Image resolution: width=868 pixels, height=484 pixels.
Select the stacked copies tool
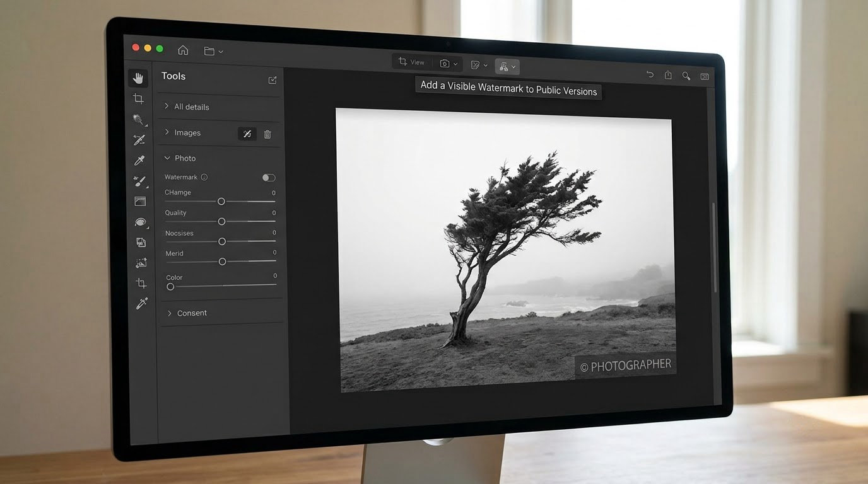click(x=141, y=242)
